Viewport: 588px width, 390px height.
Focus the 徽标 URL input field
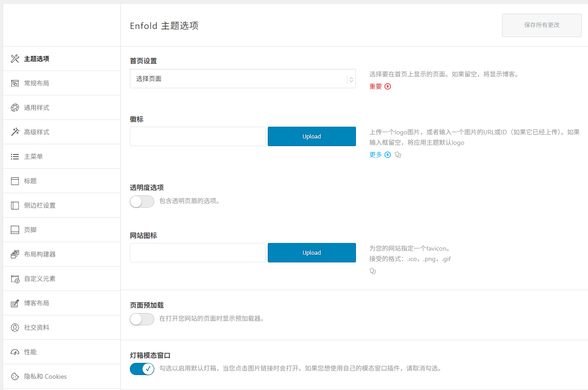[198, 136]
